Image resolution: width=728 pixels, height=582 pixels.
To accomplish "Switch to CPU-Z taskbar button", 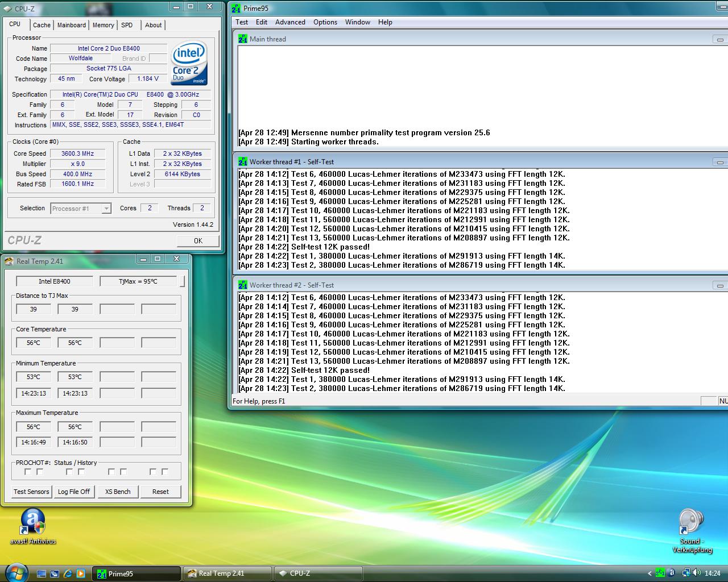I will pos(318,573).
